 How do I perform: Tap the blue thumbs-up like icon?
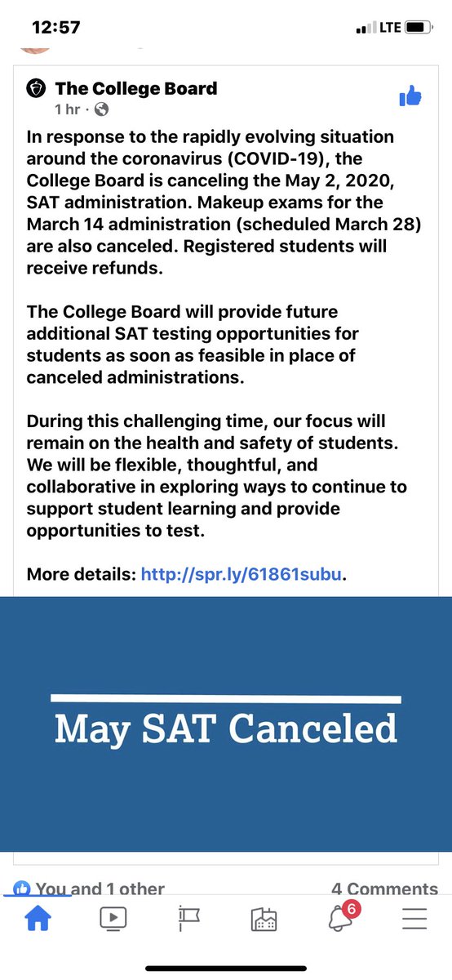point(410,96)
